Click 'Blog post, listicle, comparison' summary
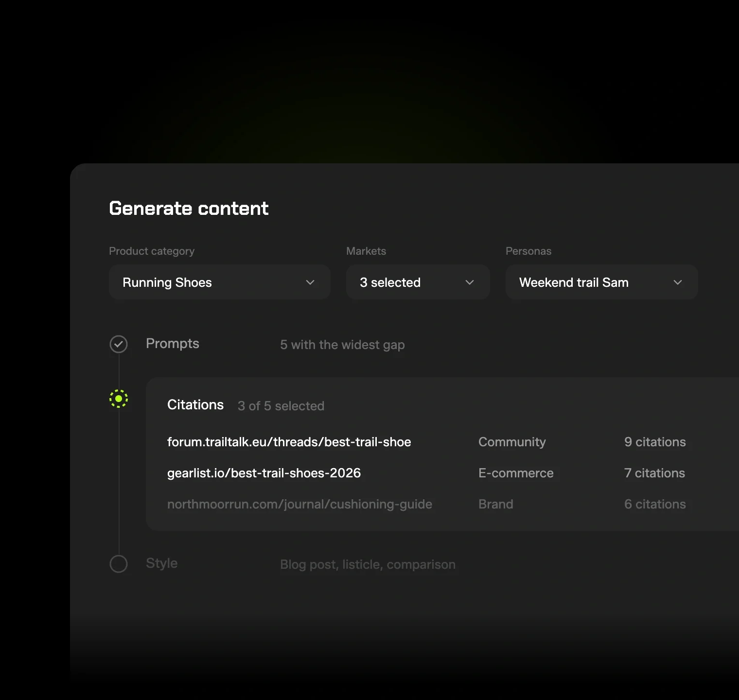This screenshot has width=739, height=700. point(368,564)
